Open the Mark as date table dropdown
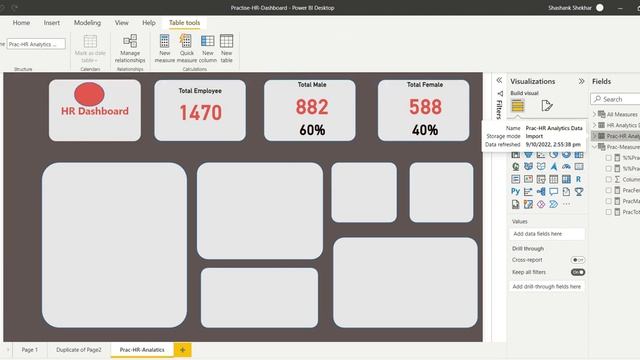This screenshot has height=360, width=640. tap(90, 49)
